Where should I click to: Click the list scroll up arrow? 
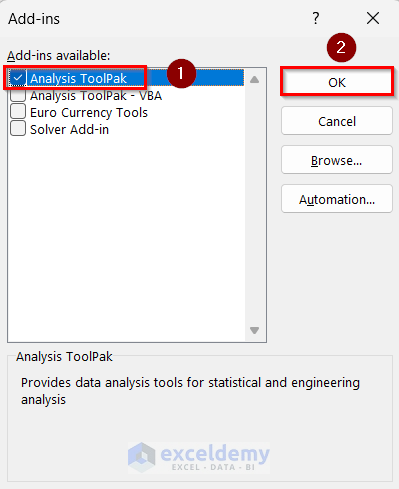point(255,79)
